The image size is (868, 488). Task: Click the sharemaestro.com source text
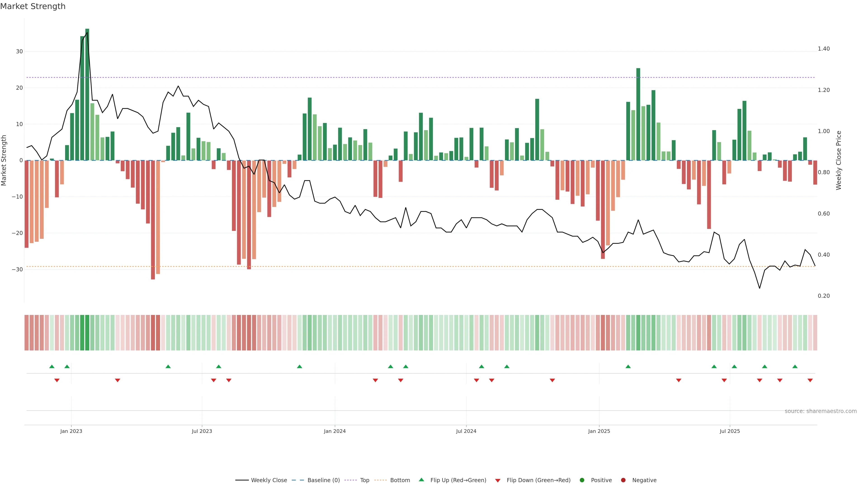coord(821,411)
